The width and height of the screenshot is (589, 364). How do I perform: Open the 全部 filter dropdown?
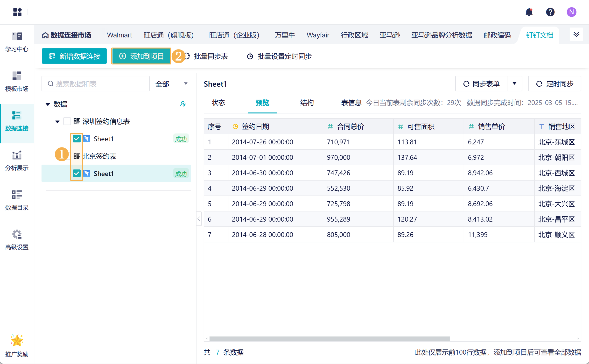point(171,84)
